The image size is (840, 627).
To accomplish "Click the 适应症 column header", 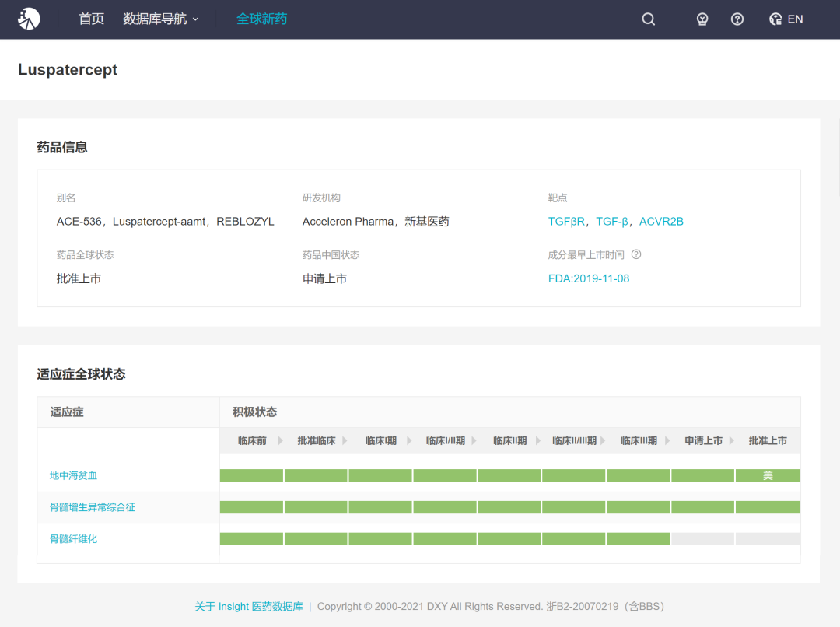I will 67,412.
